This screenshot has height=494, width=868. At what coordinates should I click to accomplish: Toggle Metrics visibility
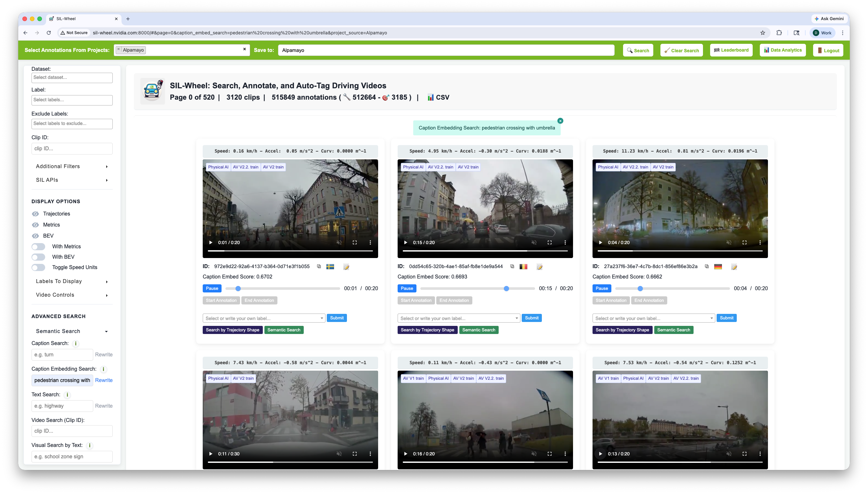[x=35, y=225]
